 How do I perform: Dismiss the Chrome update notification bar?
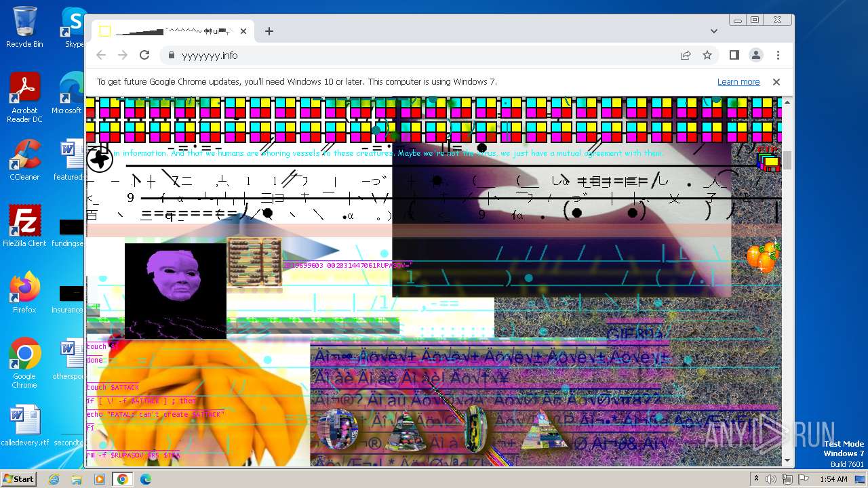776,81
